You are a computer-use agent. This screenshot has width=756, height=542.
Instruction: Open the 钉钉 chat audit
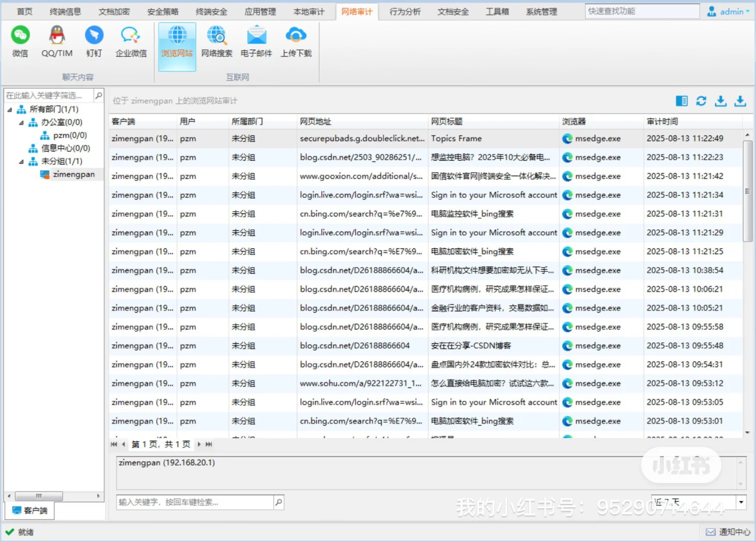pos(94,42)
